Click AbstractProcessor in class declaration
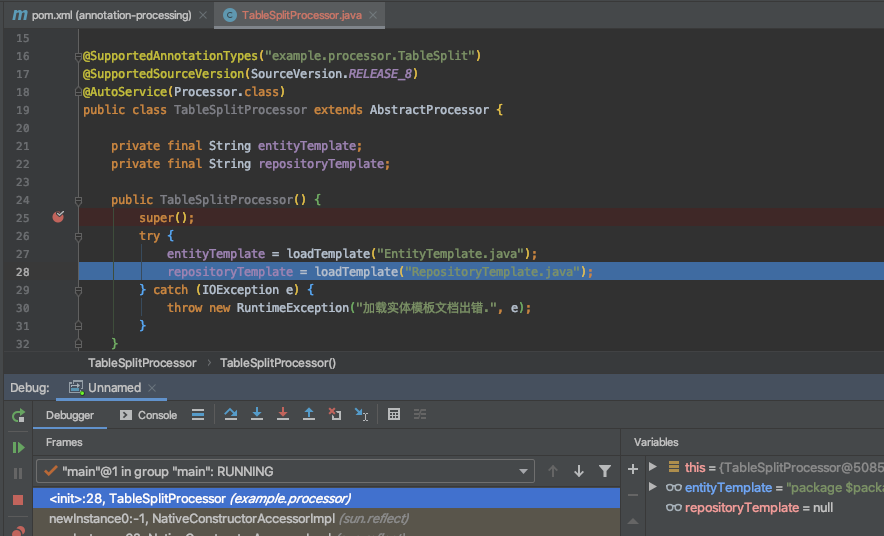 point(429,110)
